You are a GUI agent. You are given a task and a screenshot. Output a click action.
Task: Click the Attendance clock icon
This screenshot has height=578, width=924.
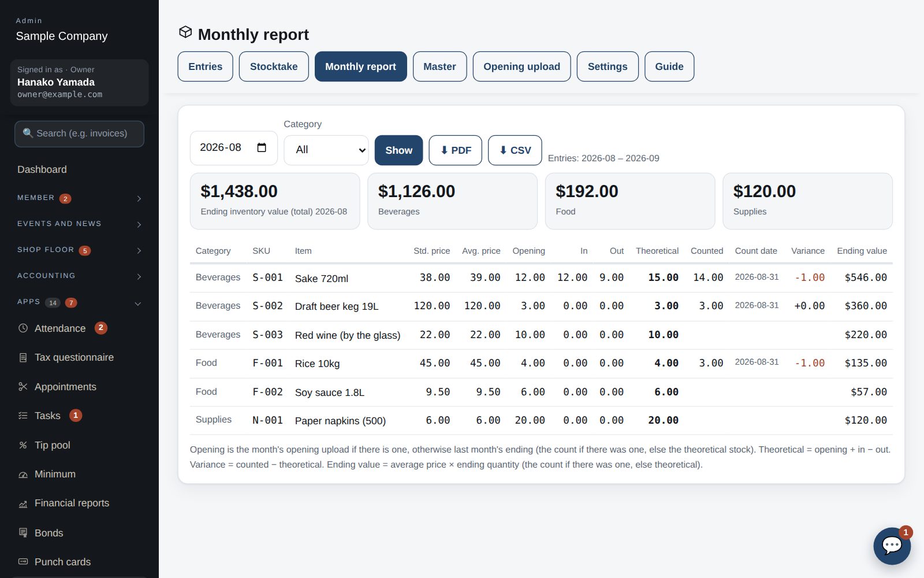(23, 328)
